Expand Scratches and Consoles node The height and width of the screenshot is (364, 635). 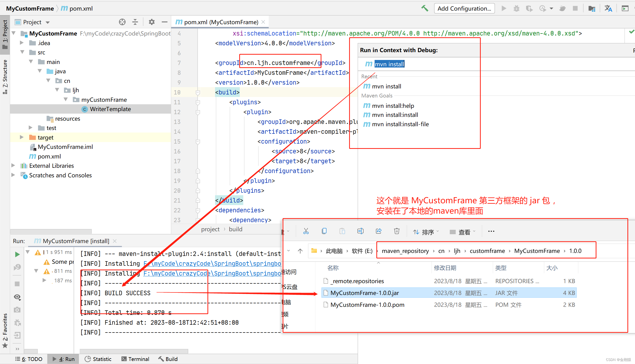pyautogui.click(x=13, y=175)
